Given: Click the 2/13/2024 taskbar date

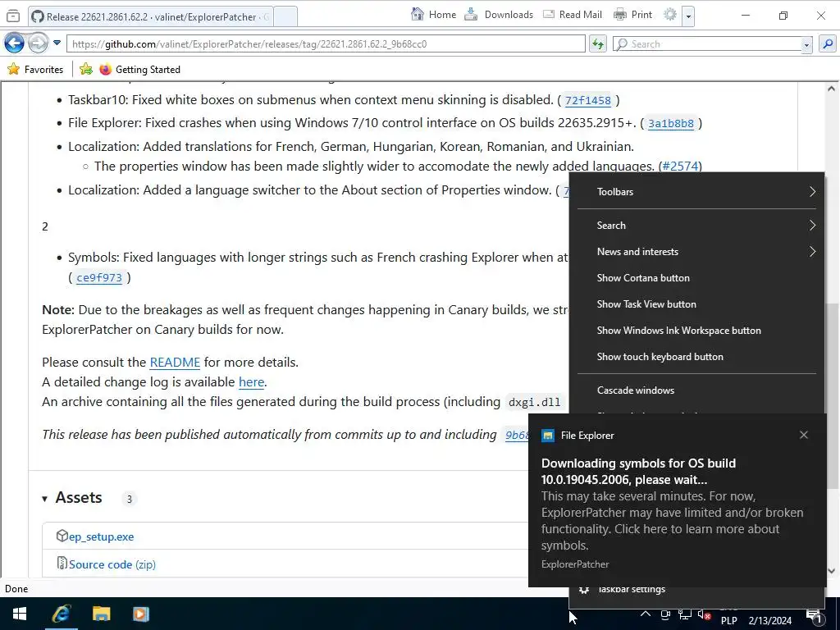Looking at the screenshot, I should (769, 621).
